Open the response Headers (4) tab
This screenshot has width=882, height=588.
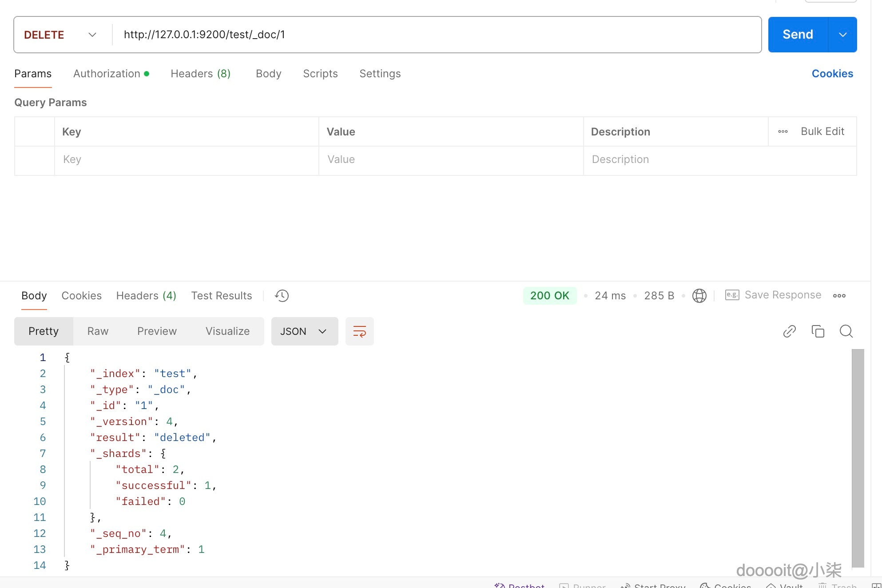(x=146, y=296)
